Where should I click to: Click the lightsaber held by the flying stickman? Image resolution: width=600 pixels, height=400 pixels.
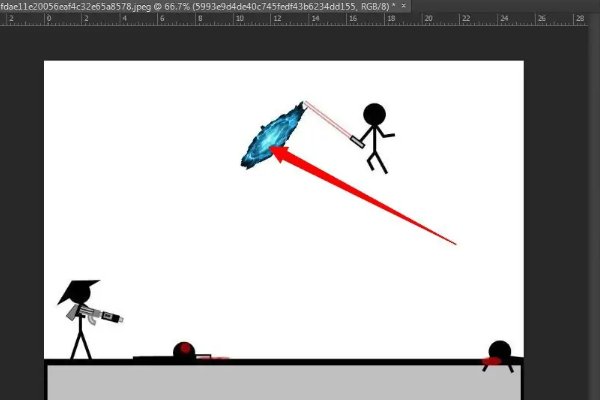click(328, 120)
